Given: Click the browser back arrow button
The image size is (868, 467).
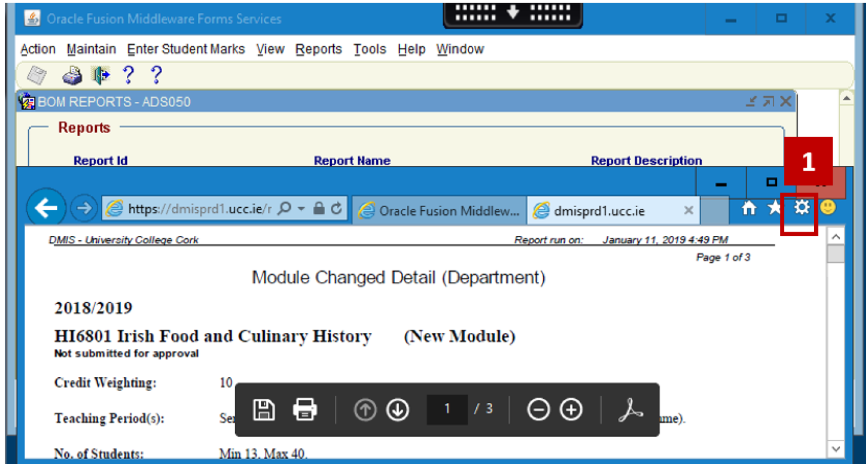Looking at the screenshot, I should point(46,208).
